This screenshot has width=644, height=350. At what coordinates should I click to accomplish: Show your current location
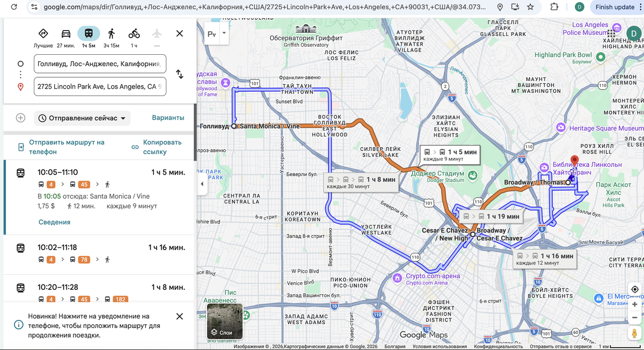click(635, 289)
